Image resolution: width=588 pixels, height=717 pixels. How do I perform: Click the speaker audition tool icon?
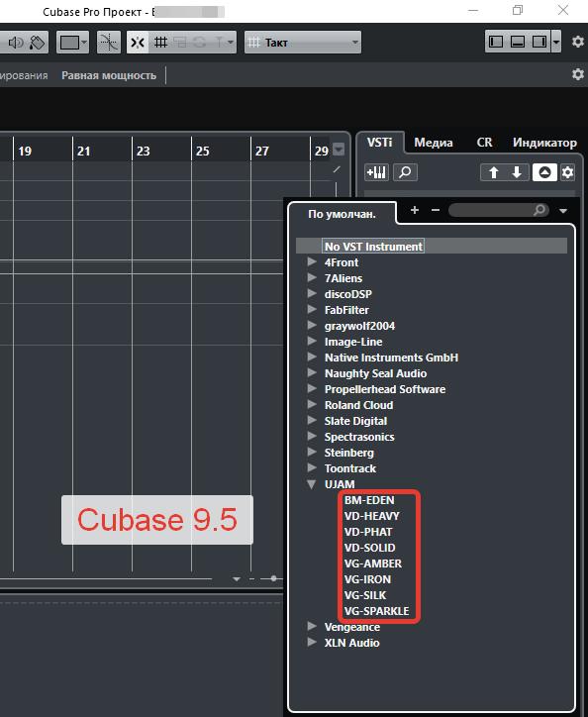(x=16, y=43)
